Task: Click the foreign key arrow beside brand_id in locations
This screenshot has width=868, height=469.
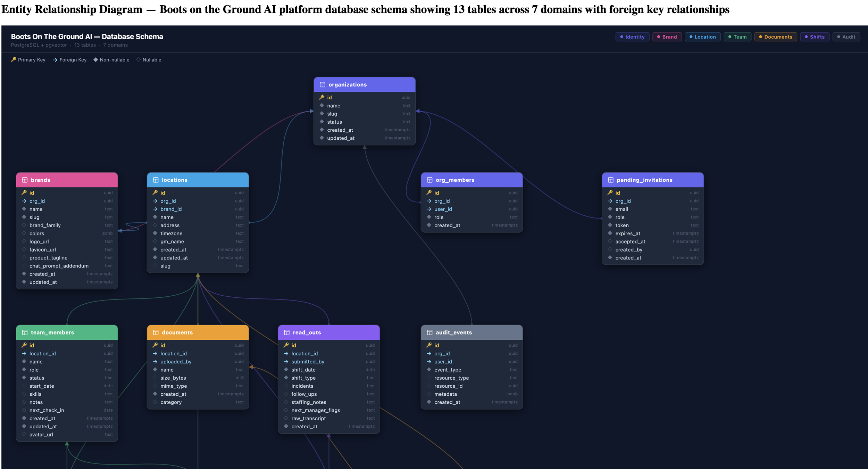Action: tap(155, 209)
